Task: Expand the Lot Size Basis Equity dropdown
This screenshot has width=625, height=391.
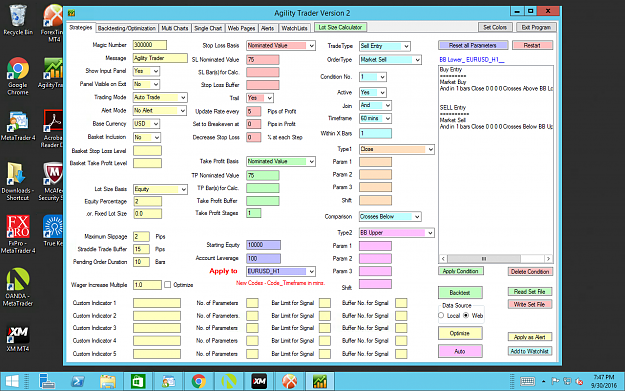Action: coord(183,189)
